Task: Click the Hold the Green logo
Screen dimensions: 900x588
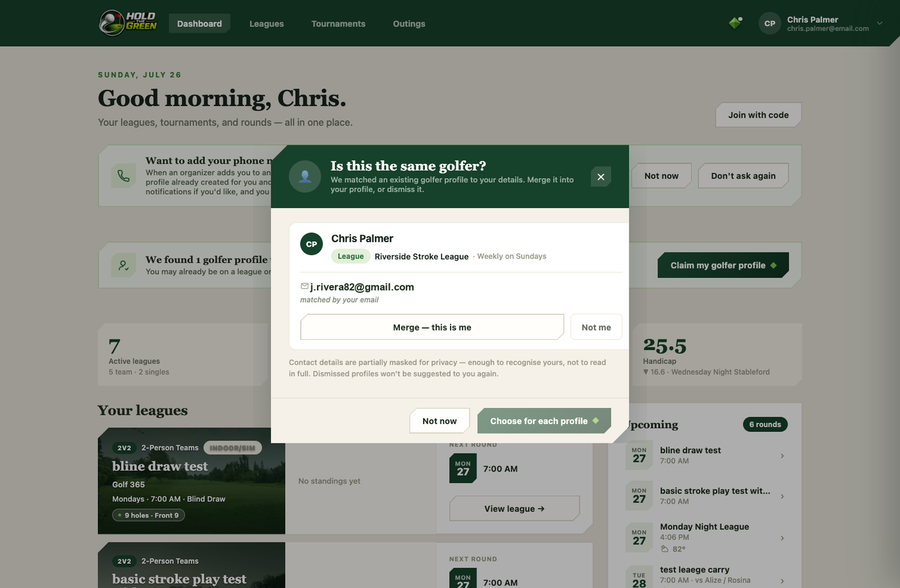Action: click(129, 23)
